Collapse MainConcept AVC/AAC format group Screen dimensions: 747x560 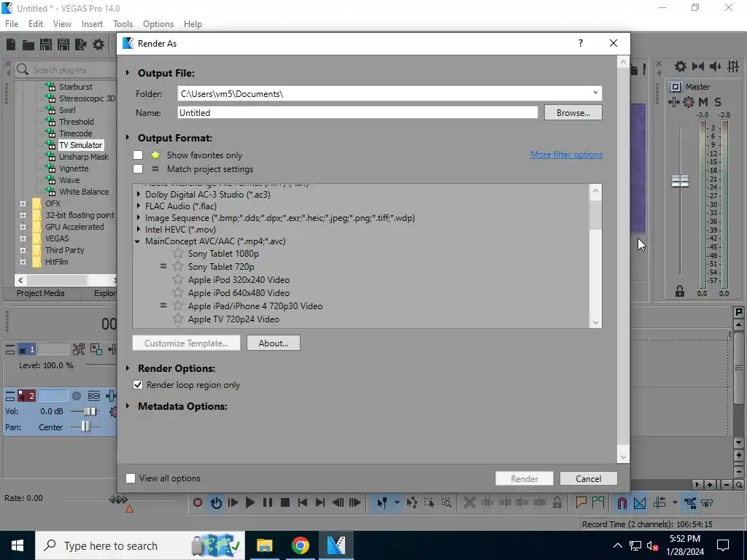(x=138, y=241)
